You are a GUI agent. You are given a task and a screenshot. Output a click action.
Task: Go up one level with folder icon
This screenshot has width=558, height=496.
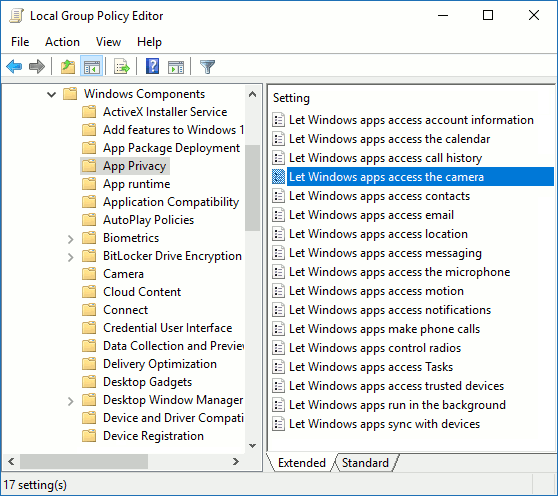[x=68, y=67]
